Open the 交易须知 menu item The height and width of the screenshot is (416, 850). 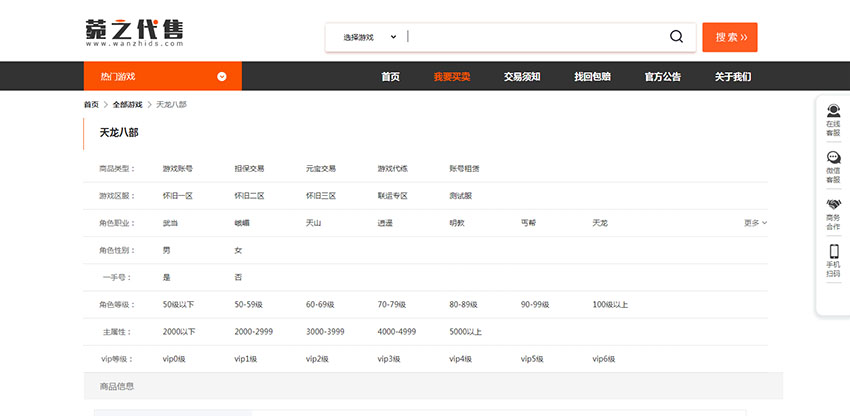tap(522, 76)
